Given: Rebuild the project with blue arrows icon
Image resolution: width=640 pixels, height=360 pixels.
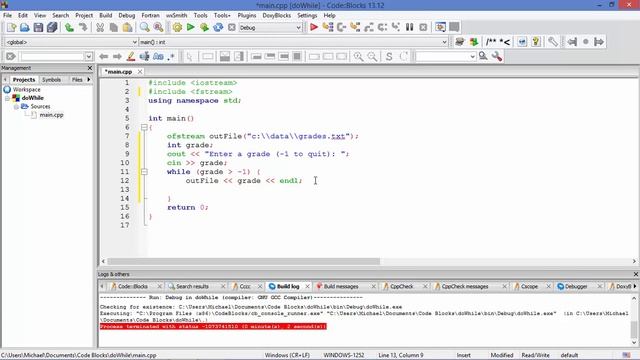Looking at the screenshot, I should tap(218, 27).
